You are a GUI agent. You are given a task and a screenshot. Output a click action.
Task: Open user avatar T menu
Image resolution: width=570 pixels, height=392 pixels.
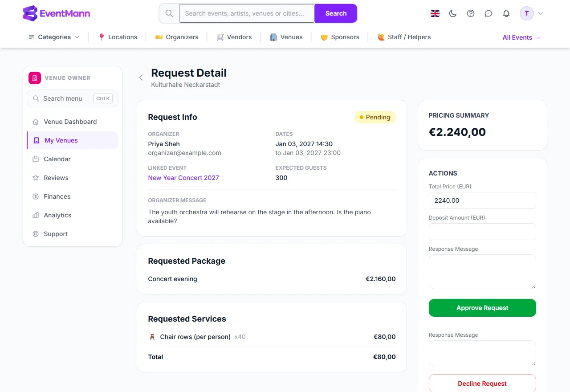(x=532, y=13)
